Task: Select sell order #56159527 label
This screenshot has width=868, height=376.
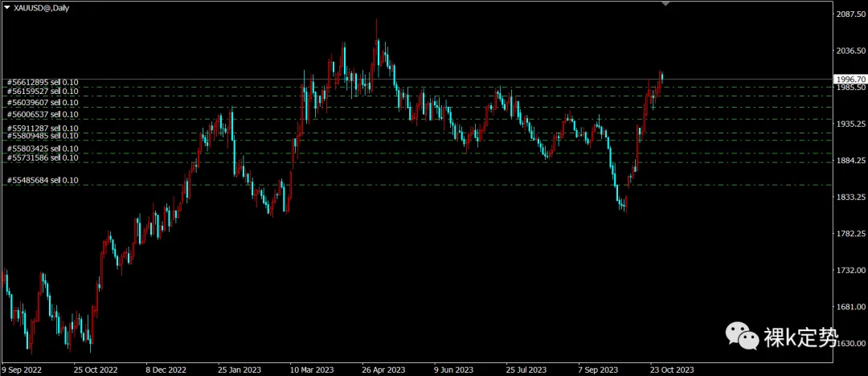Action: tap(43, 92)
